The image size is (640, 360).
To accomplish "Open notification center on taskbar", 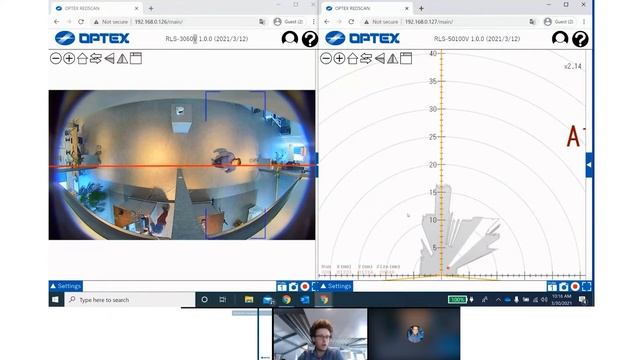I will tap(583, 300).
